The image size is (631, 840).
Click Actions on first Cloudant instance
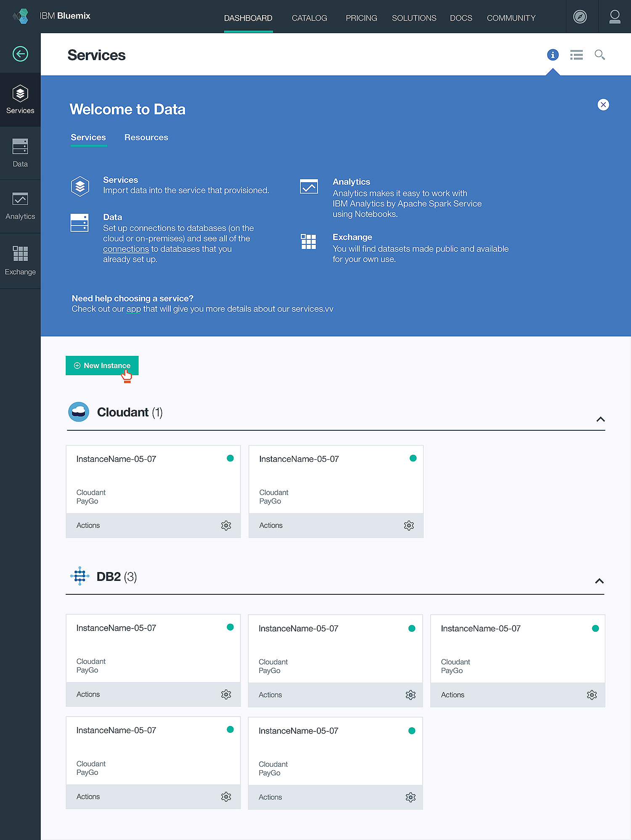(88, 525)
